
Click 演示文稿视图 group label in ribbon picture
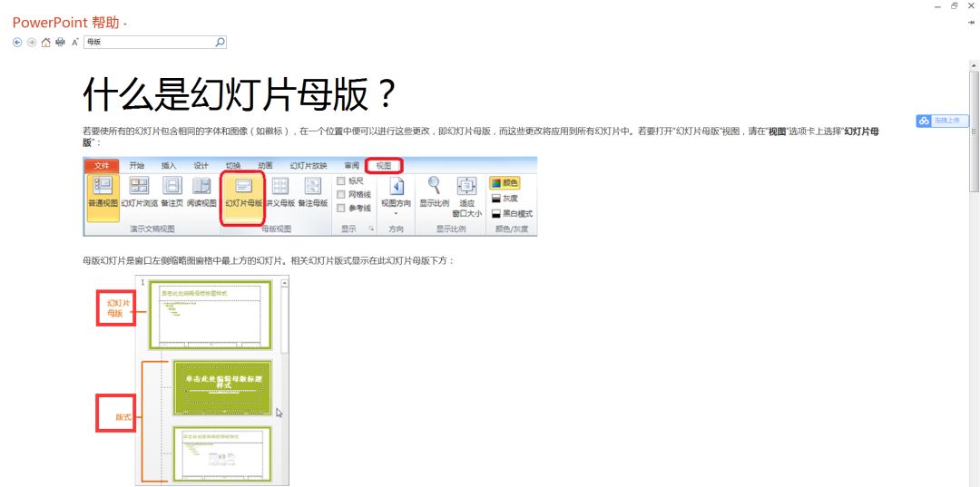[x=152, y=229]
